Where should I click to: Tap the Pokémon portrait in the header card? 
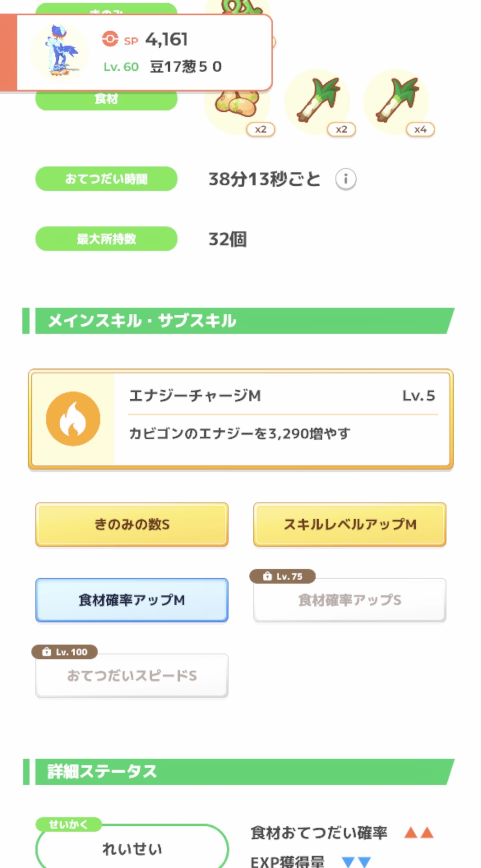point(60,52)
